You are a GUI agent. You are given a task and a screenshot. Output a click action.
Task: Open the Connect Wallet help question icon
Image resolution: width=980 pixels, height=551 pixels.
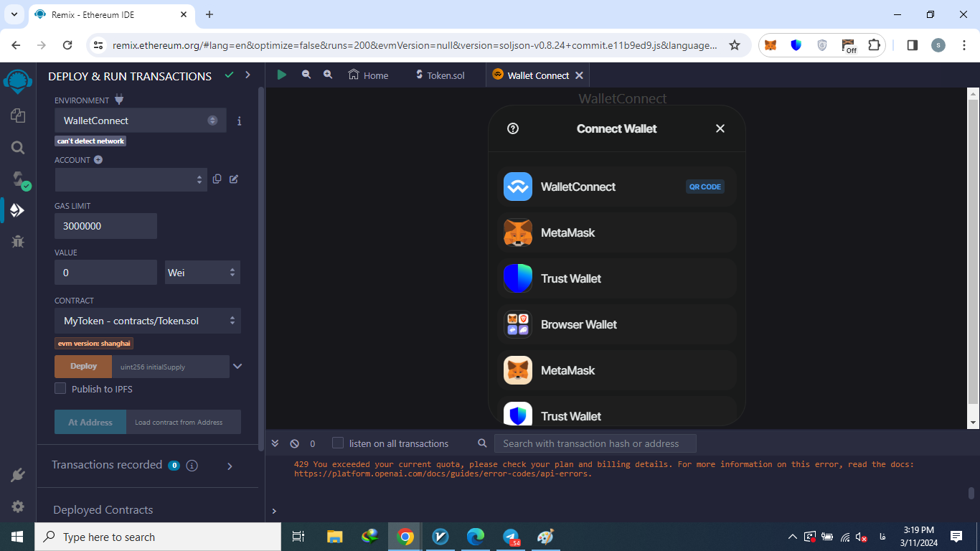[x=513, y=128]
